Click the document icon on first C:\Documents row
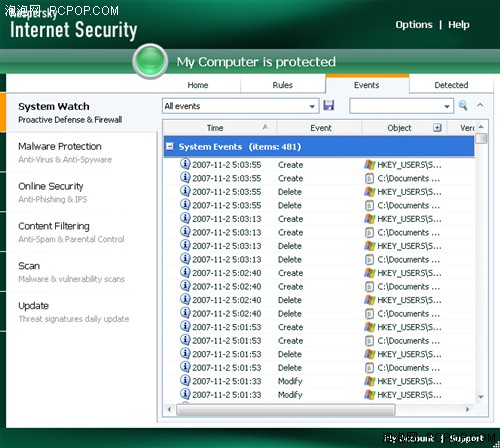The height and width of the screenshot is (448, 500). coord(369,178)
